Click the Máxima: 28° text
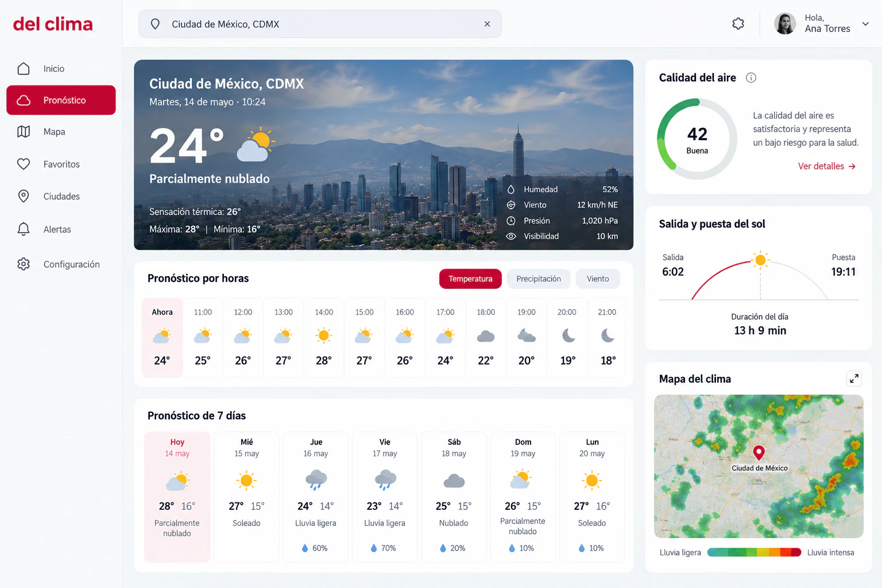This screenshot has height=588, width=882. (175, 229)
